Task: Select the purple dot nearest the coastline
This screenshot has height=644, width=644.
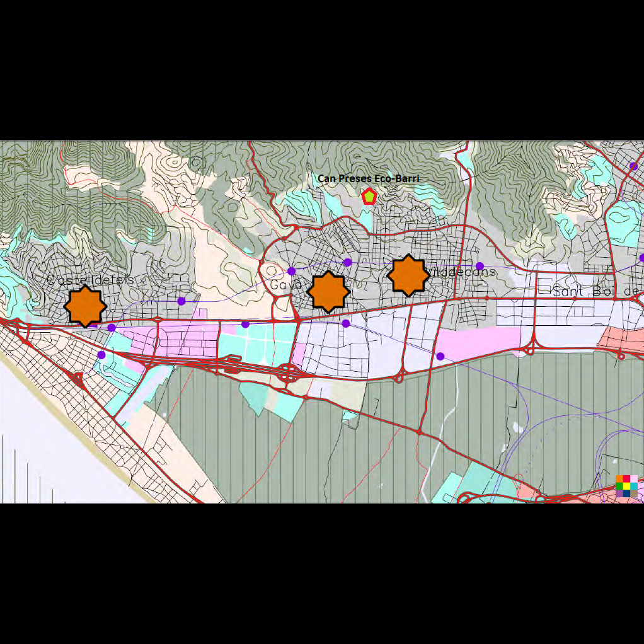Action: (x=101, y=355)
